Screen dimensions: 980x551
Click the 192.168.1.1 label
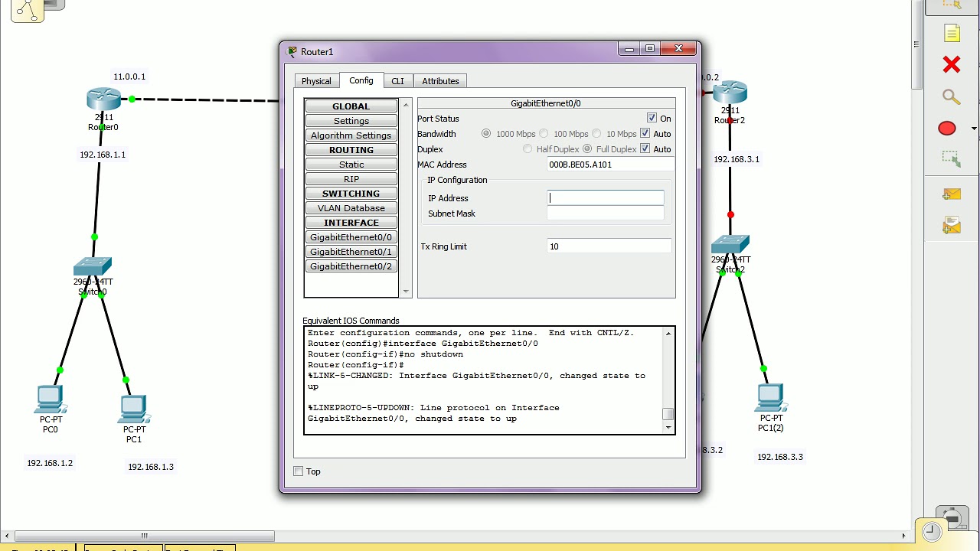pyautogui.click(x=103, y=155)
